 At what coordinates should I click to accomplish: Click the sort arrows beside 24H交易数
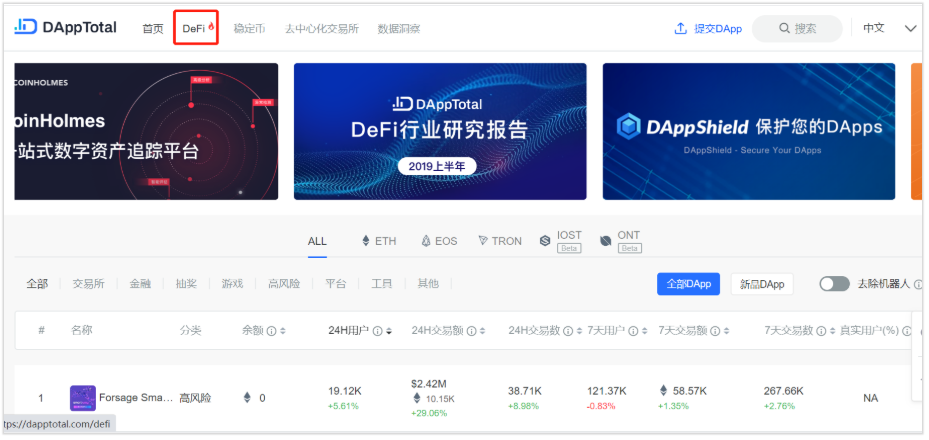pyautogui.click(x=579, y=331)
